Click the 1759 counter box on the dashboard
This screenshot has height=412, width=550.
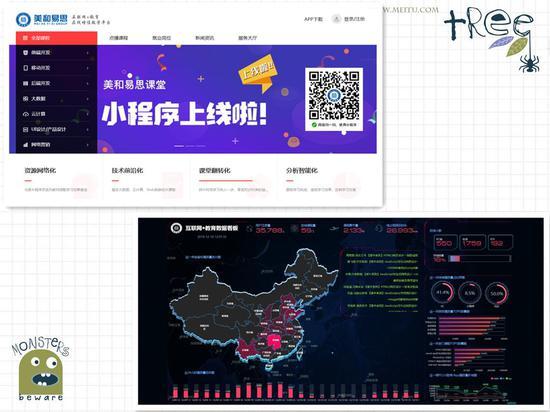[x=472, y=242]
